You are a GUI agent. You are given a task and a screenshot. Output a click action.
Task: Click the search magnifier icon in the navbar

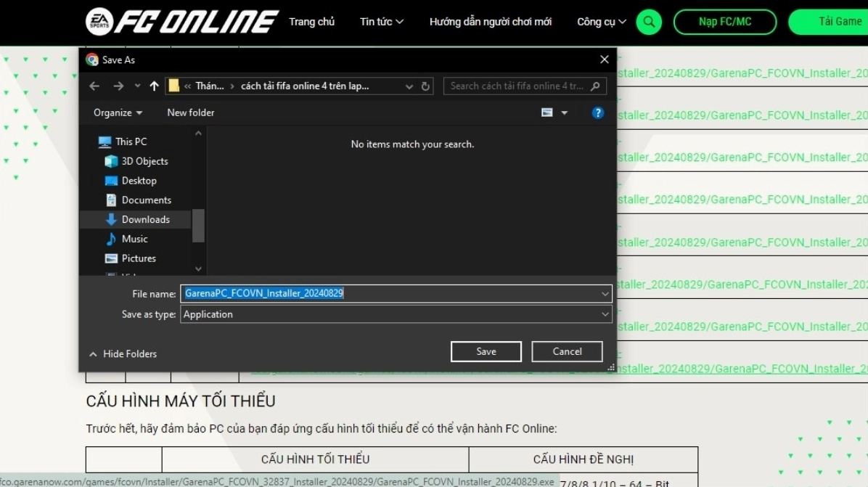[x=648, y=22]
